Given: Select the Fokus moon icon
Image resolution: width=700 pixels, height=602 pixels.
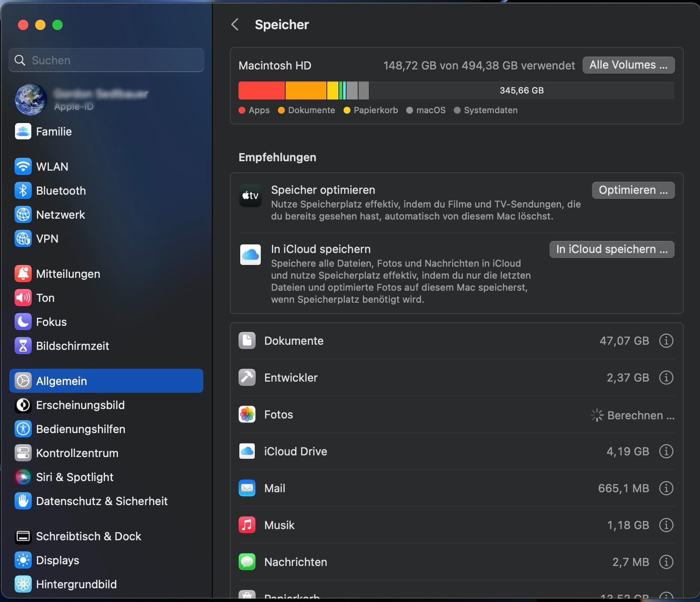Looking at the screenshot, I should click(x=23, y=322).
